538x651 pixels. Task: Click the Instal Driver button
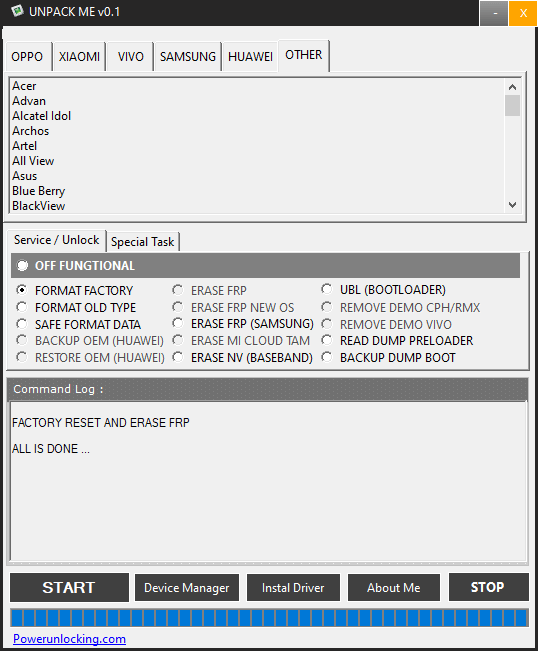pyautogui.click(x=293, y=587)
